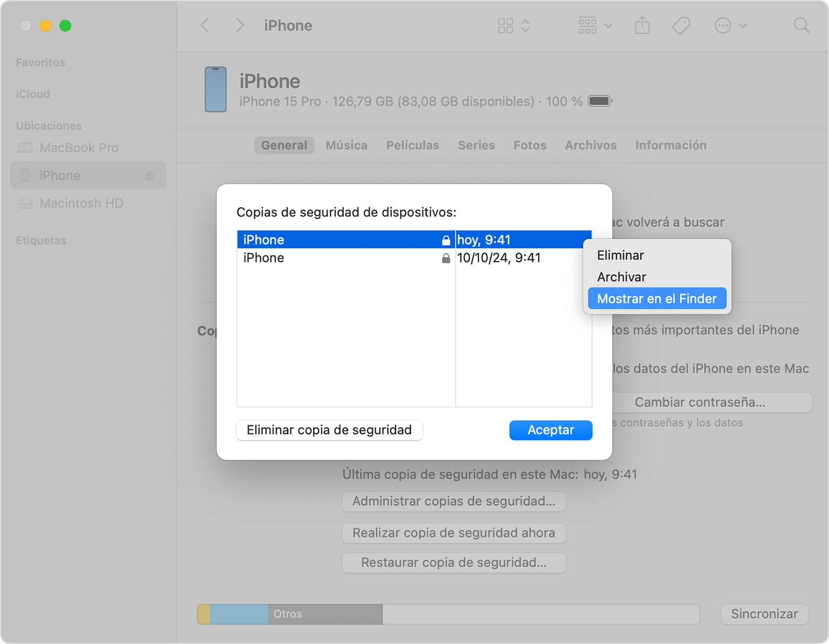Image resolution: width=829 pixels, height=644 pixels.
Task: Open the Archivos tab
Action: pyautogui.click(x=591, y=145)
